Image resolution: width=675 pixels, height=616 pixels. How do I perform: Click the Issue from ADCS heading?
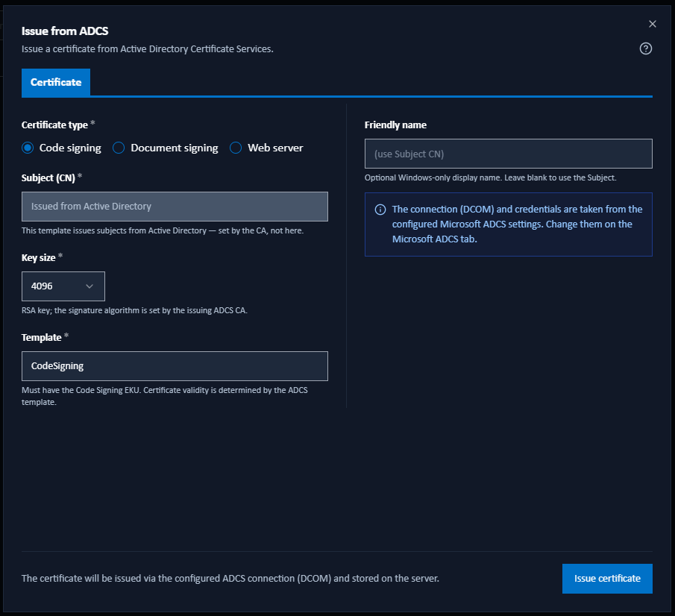point(65,31)
